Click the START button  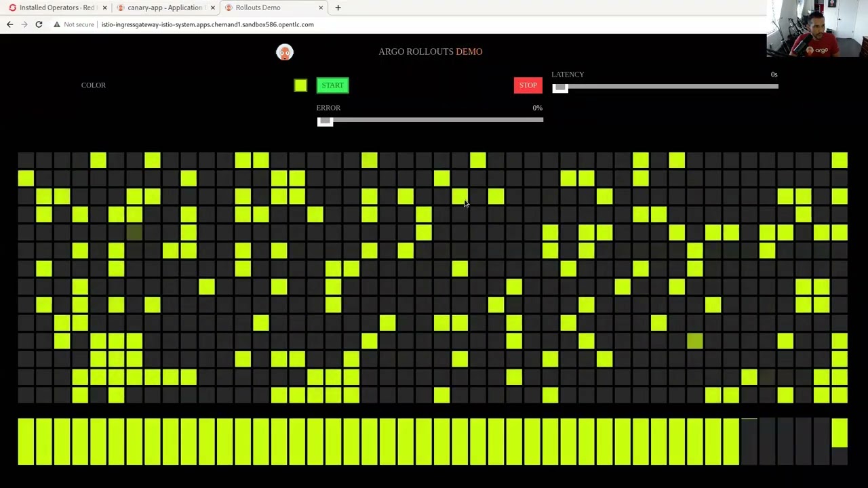[332, 85]
